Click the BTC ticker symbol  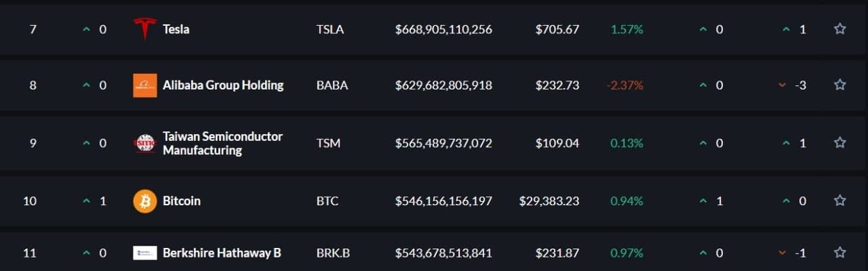(328, 201)
